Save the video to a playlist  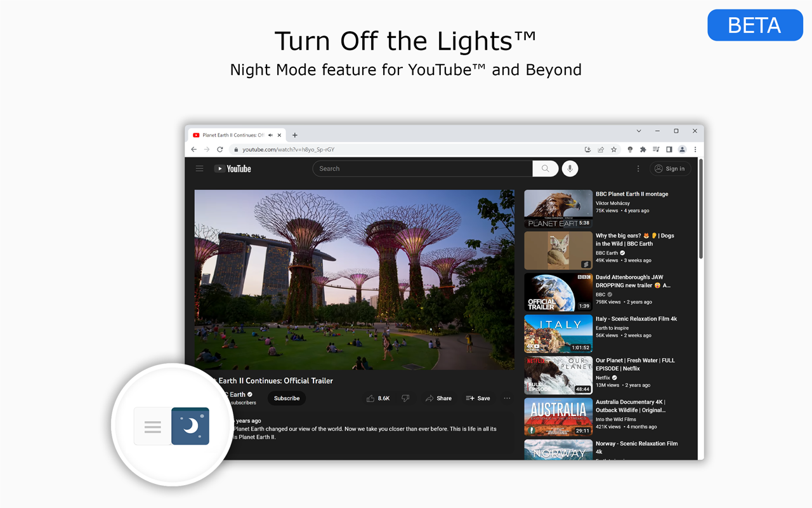[x=478, y=398]
